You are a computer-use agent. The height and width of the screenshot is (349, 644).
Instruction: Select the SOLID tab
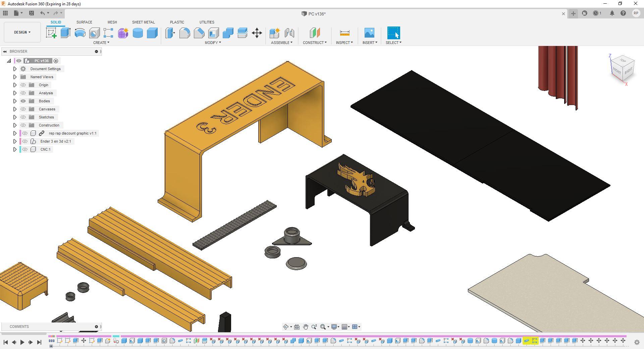[x=56, y=22]
